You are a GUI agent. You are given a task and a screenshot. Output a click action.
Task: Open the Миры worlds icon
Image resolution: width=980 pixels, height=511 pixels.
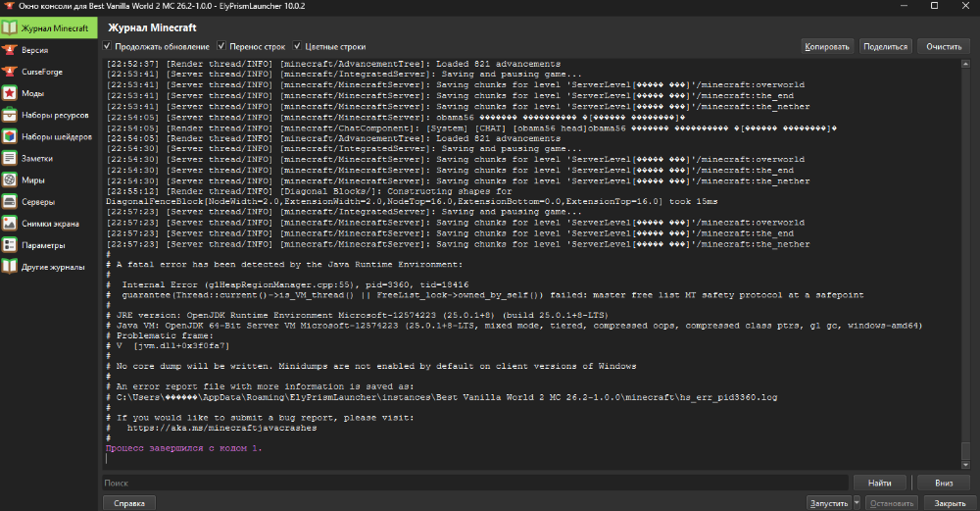[10, 180]
